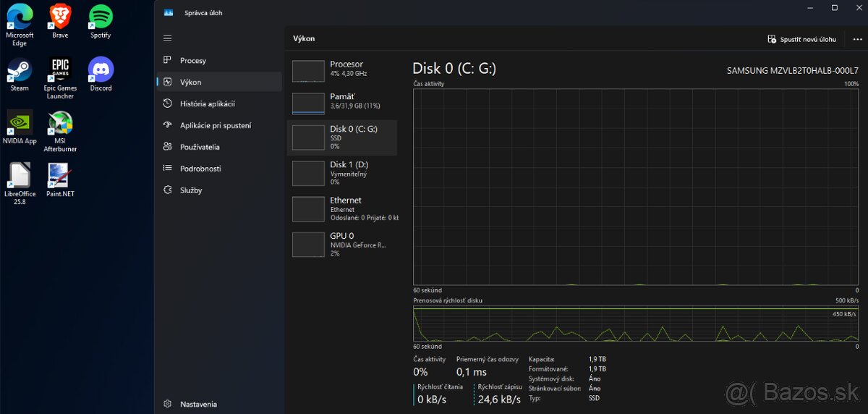Screen dimensions: 868x414
Task: Click the Výkon page header
Action: 304,38
